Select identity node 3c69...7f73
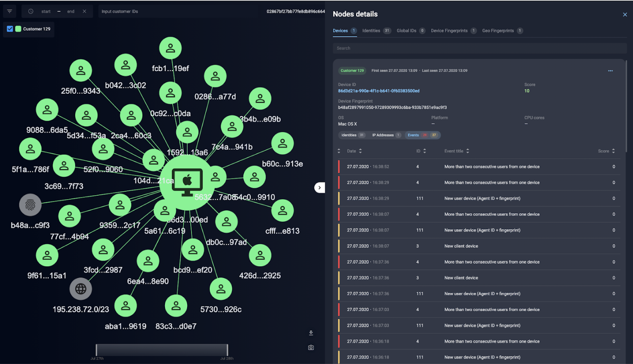The width and height of the screenshot is (633, 364). click(x=64, y=166)
